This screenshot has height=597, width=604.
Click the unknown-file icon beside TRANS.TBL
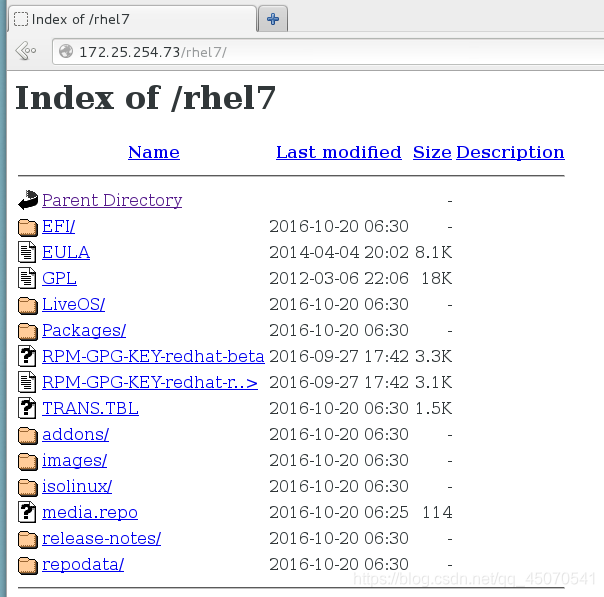(x=27, y=408)
